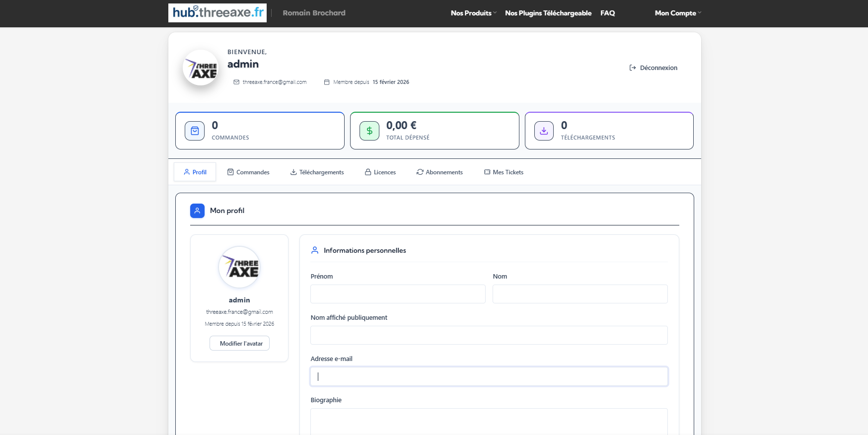This screenshot has height=435, width=868.
Task: Click the 'admin' heading under BIENVENUE
Action: pyautogui.click(x=243, y=64)
